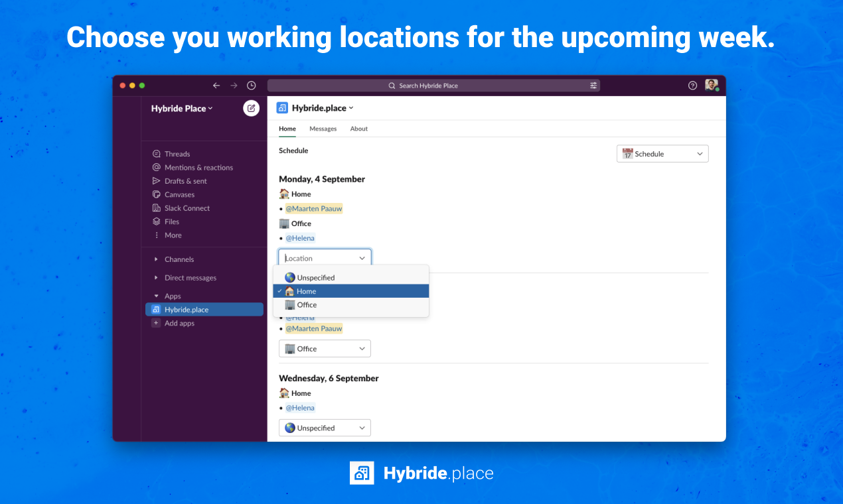Click the forward navigation arrow
The height and width of the screenshot is (504, 843).
point(234,86)
